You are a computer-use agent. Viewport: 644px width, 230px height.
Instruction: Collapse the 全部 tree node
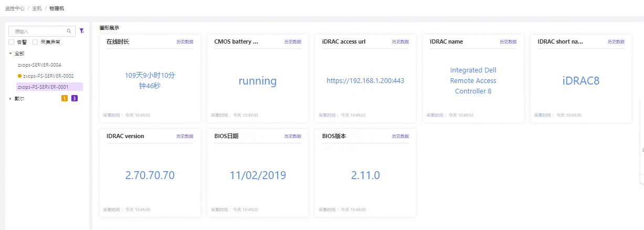(x=10, y=54)
